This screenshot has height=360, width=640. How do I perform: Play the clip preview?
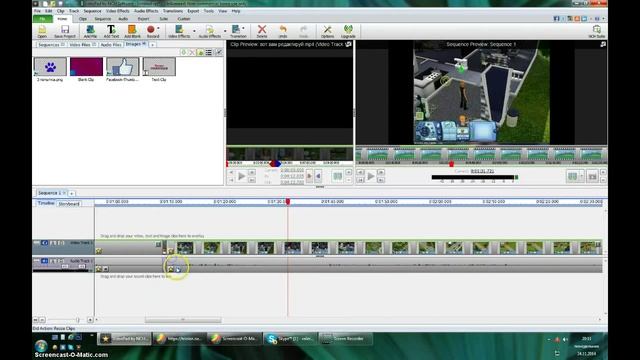point(242,176)
